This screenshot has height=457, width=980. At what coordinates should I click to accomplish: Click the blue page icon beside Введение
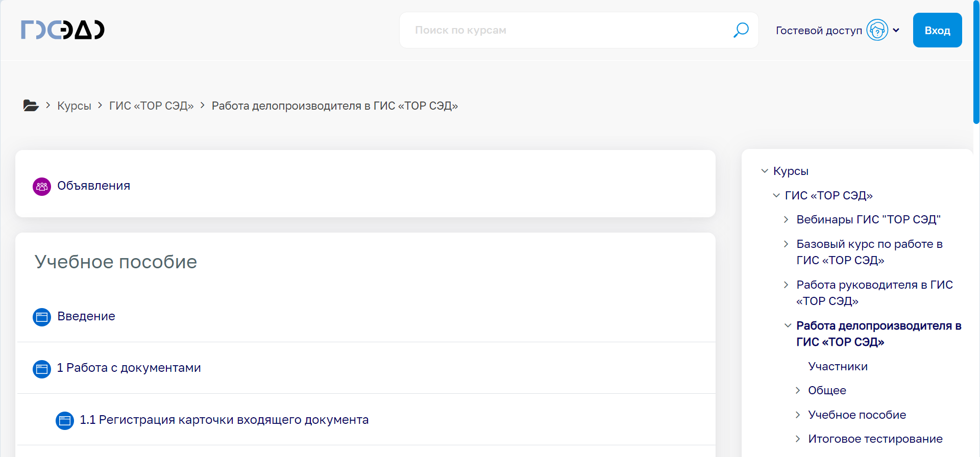[x=42, y=317]
